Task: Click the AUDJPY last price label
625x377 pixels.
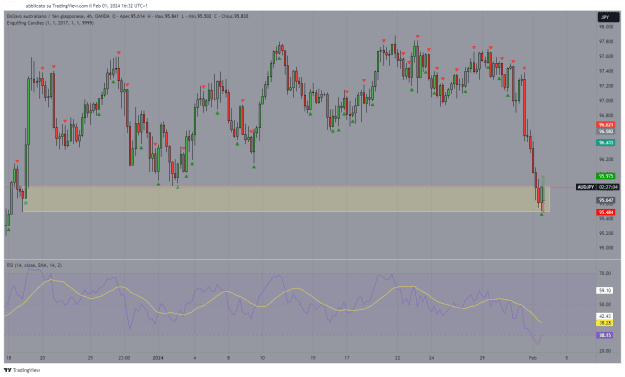Action: click(x=586, y=187)
